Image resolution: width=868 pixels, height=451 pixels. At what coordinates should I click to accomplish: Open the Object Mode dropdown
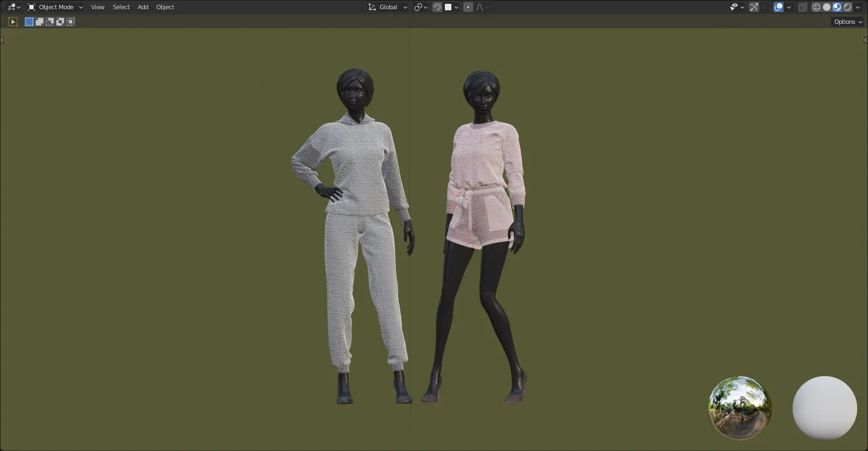pyautogui.click(x=55, y=7)
